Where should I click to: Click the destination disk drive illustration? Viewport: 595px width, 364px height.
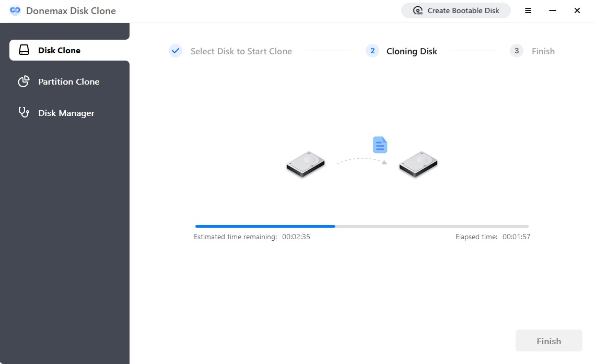pos(417,163)
